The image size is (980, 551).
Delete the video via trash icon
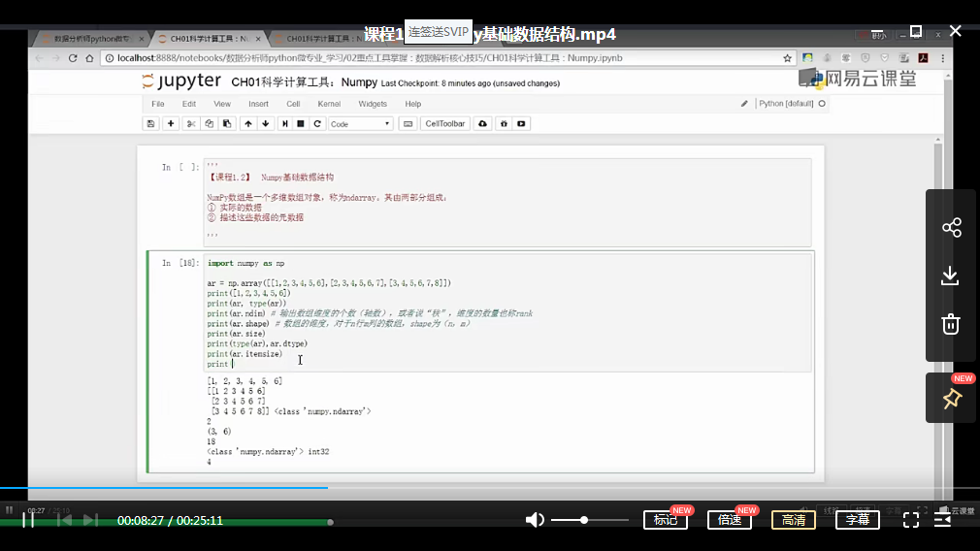pyautogui.click(x=951, y=324)
